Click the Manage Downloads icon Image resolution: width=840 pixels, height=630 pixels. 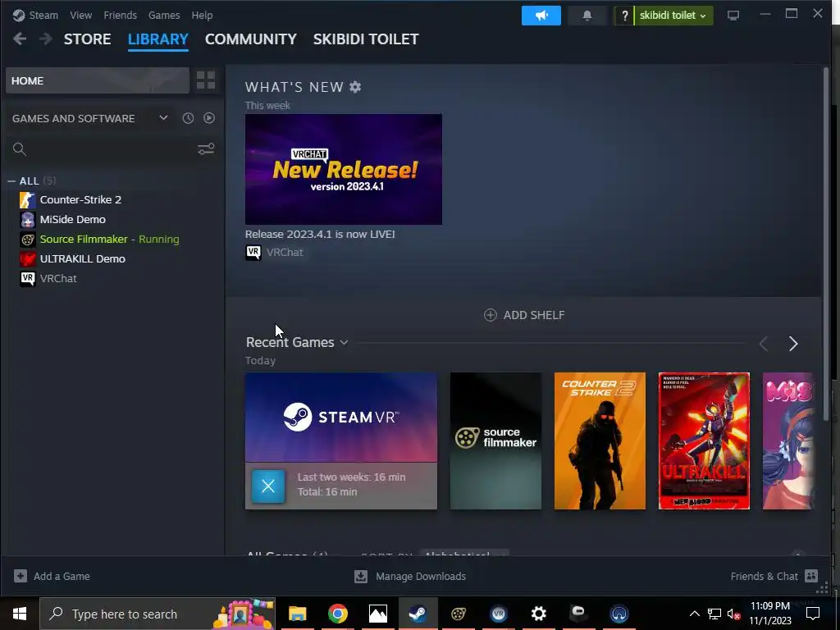pyautogui.click(x=361, y=576)
